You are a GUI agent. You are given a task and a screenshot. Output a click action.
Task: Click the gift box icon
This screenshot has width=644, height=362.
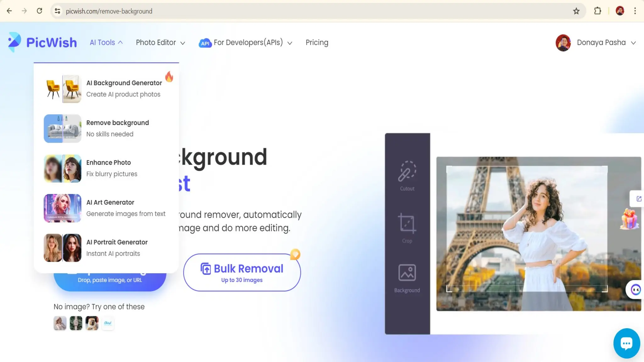629,219
